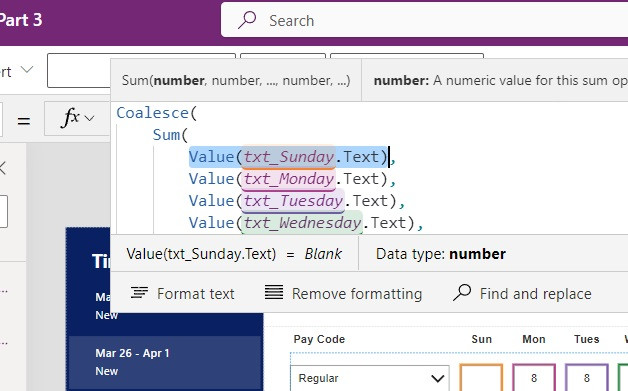Image resolution: width=628 pixels, height=391 pixels.
Task: Close the left pane with X icon
Action: (2, 168)
